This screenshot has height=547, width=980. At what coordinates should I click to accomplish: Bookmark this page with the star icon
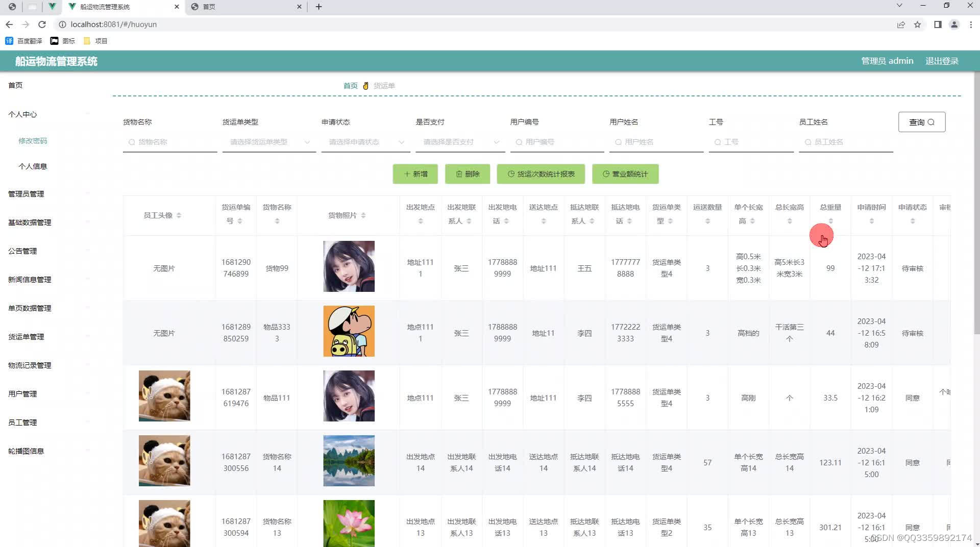click(x=917, y=24)
